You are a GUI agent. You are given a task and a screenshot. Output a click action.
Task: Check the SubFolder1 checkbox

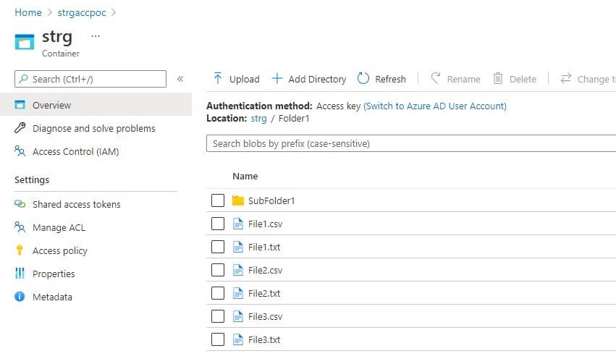(x=218, y=200)
